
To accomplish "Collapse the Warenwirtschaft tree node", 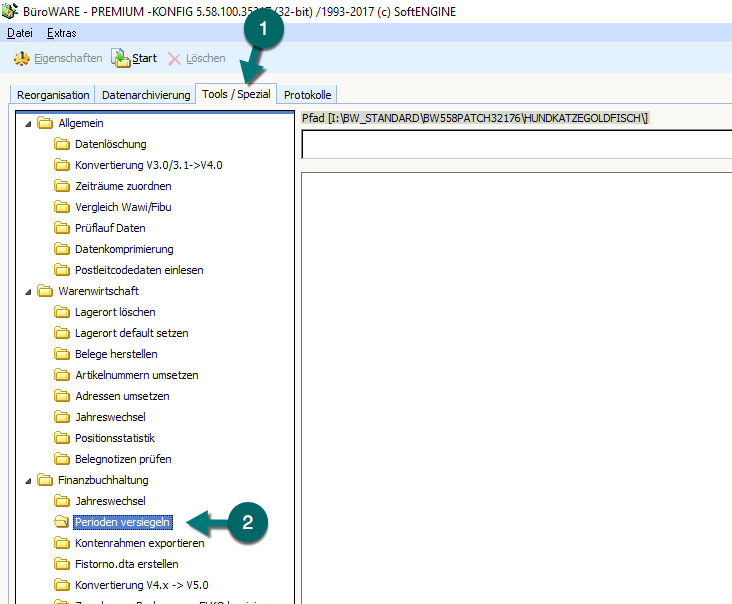I will tap(24, 291).
